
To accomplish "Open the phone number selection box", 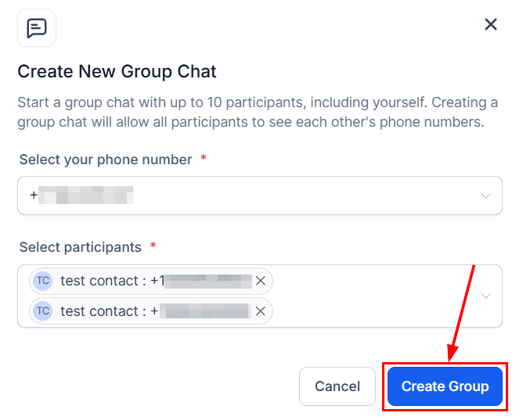I will (x=259, y=196).
